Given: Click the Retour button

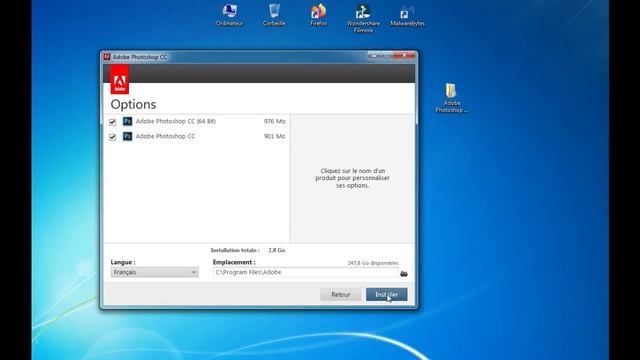Looking at the screenshot, I should pyautogui.click(x=340, y=294).
